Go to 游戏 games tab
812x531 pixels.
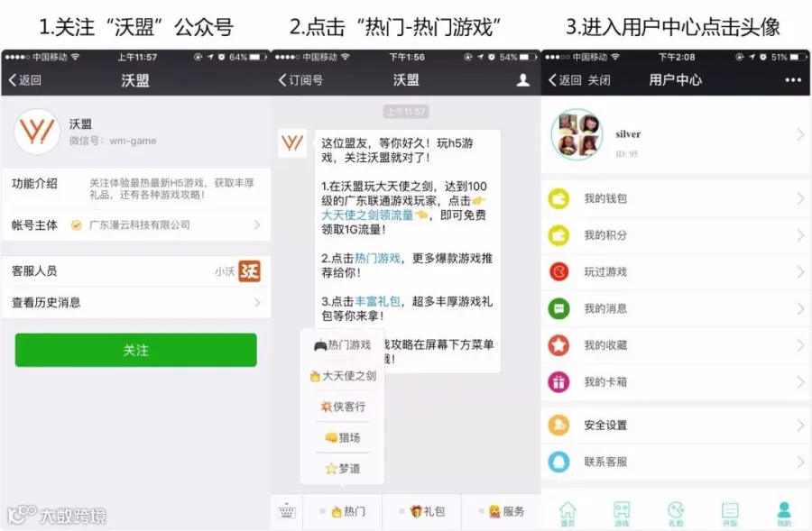coord(622,514)
